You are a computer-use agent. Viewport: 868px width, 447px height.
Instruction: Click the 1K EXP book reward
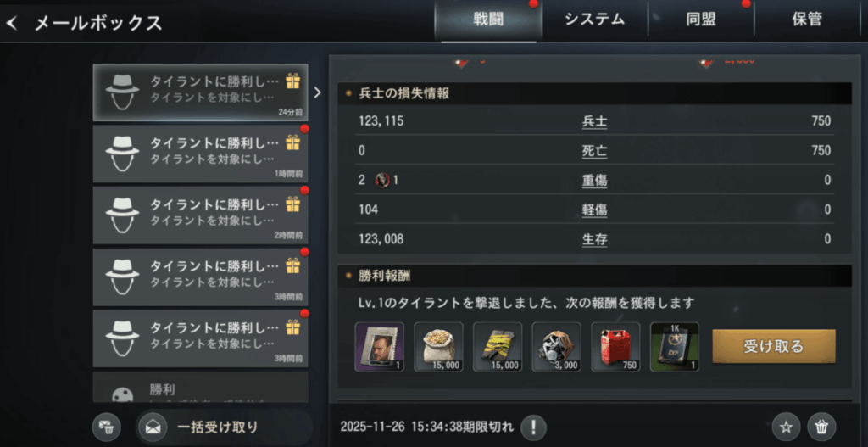pyautogui.click(x=674, y=347)
